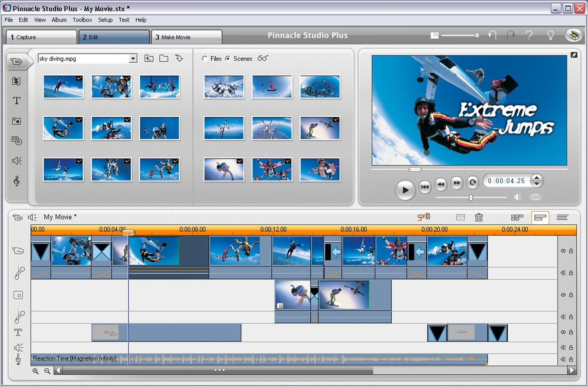Expand preview to full screen

tap(574, 55)
